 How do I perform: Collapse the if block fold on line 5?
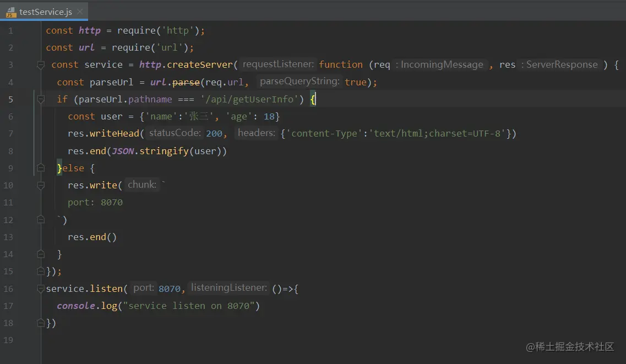(x=41, y=99)
